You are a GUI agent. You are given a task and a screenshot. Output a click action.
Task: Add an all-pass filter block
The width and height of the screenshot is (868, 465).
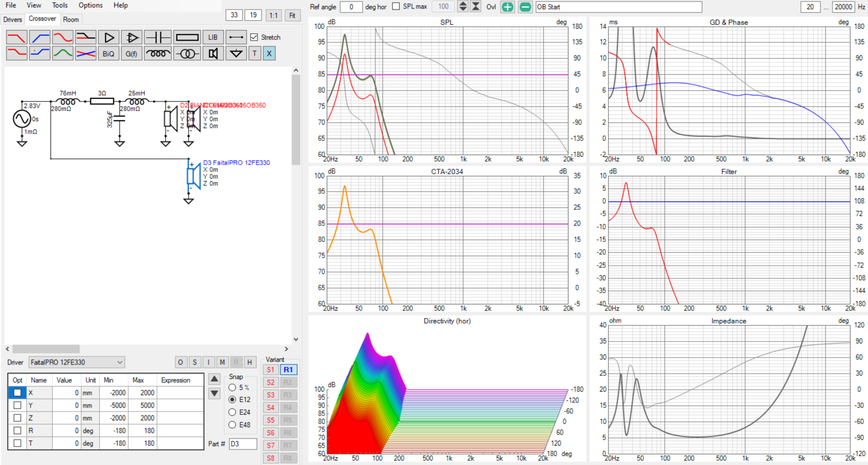[x=63, y=37]
